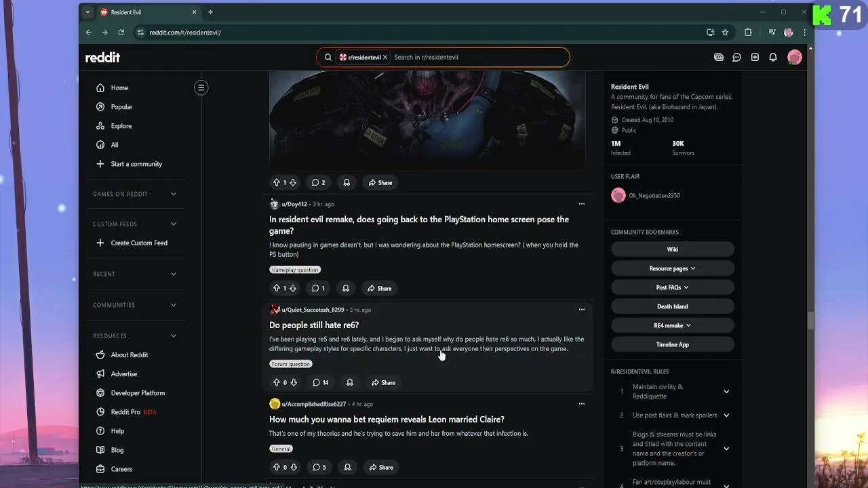This screenshot has height=488, width=868.
Task: Upvote the 'Do people still hate re6' post
Action: 276,382
